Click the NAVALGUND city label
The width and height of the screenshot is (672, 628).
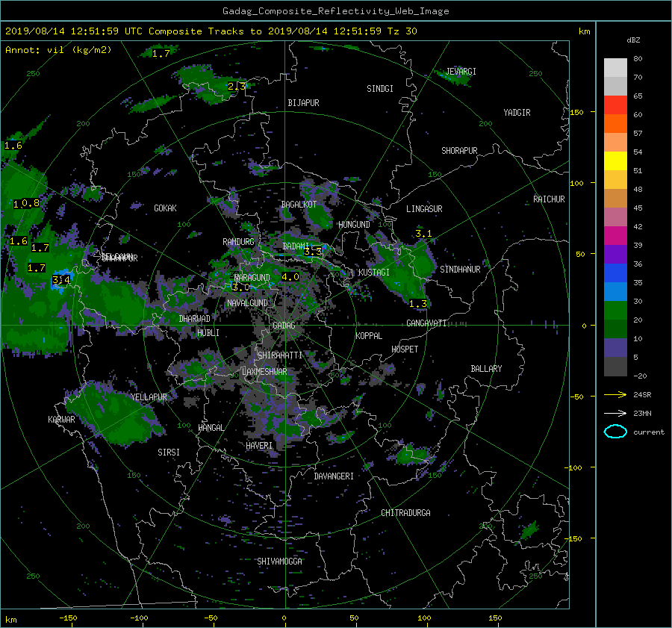247,303
